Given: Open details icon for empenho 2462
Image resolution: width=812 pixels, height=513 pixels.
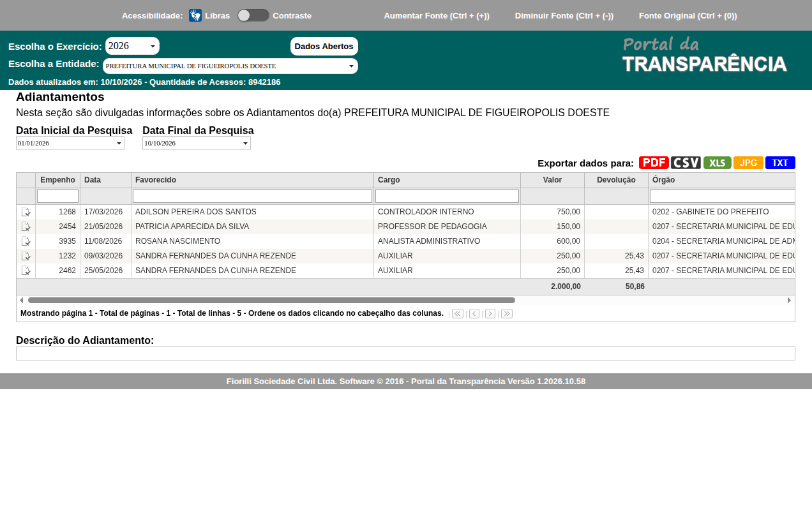Looking at the screenshot, I should coord(26,271).
